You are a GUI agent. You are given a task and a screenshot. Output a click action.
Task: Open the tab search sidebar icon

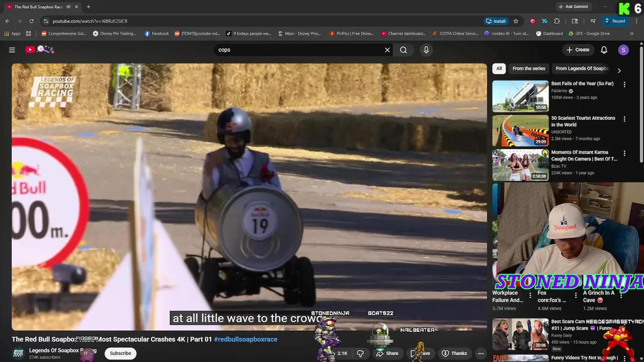click(575, 21)
